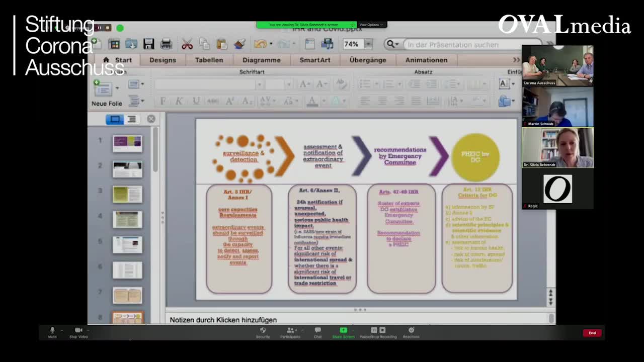Click the red End meeting button
The image size is (644, 362).
pos(592,333)
